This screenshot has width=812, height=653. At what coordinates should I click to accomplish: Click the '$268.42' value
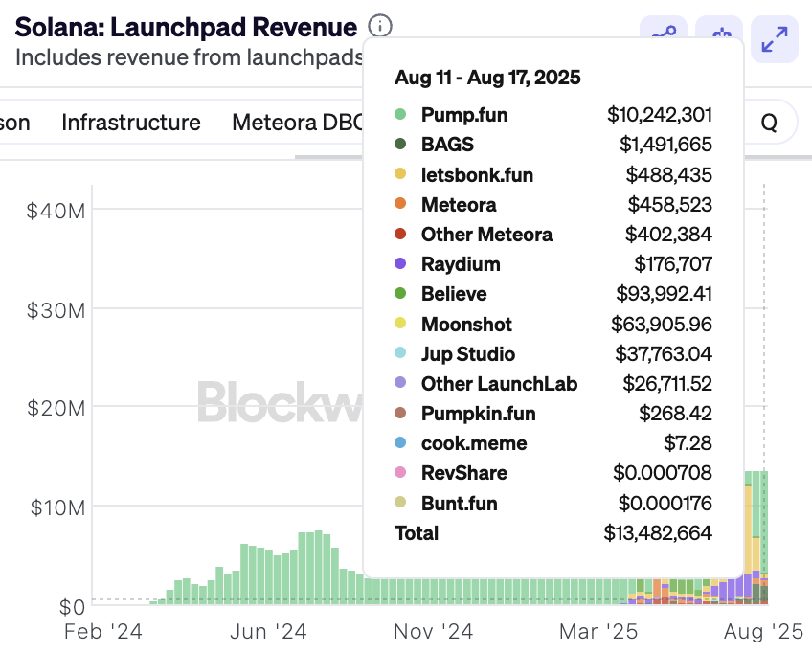[676, 414]
